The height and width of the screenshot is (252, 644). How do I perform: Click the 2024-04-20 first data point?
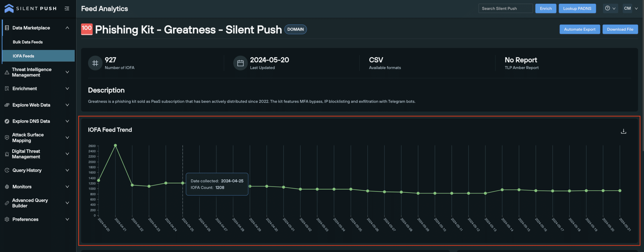tap(99, 181)
